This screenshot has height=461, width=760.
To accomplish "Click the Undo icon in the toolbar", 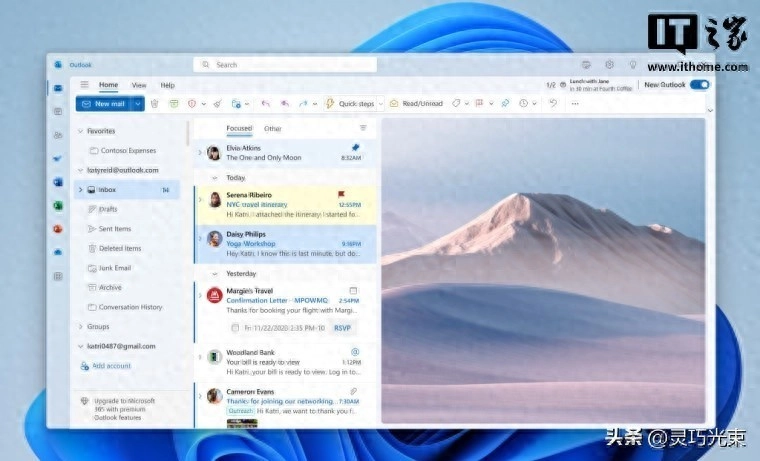I will [553, 103].
